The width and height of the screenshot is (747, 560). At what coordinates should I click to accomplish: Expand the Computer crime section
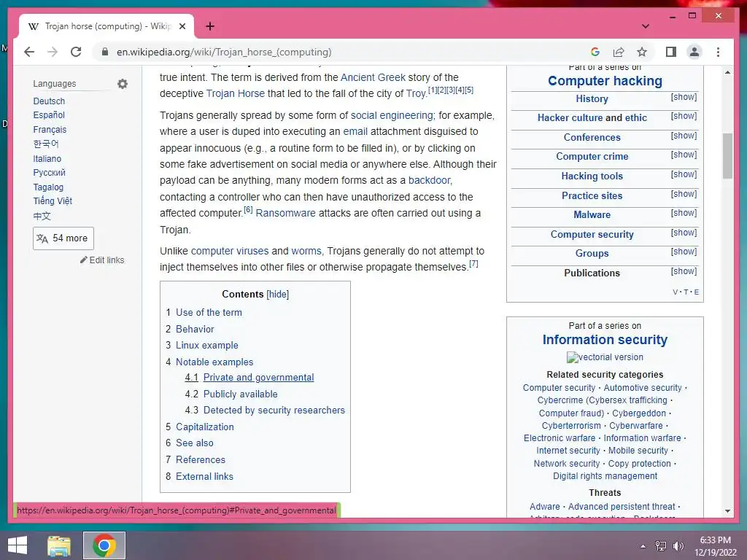(684, 155)
